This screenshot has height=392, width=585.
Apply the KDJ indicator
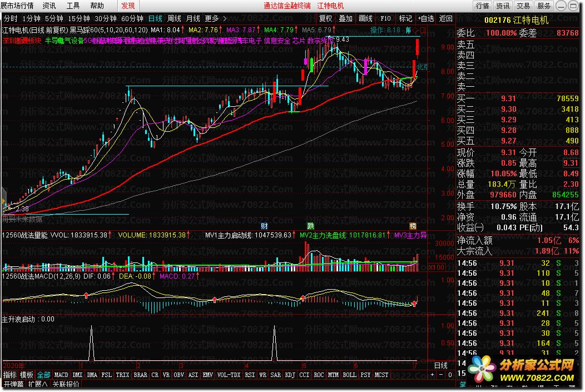click(290, 375)
